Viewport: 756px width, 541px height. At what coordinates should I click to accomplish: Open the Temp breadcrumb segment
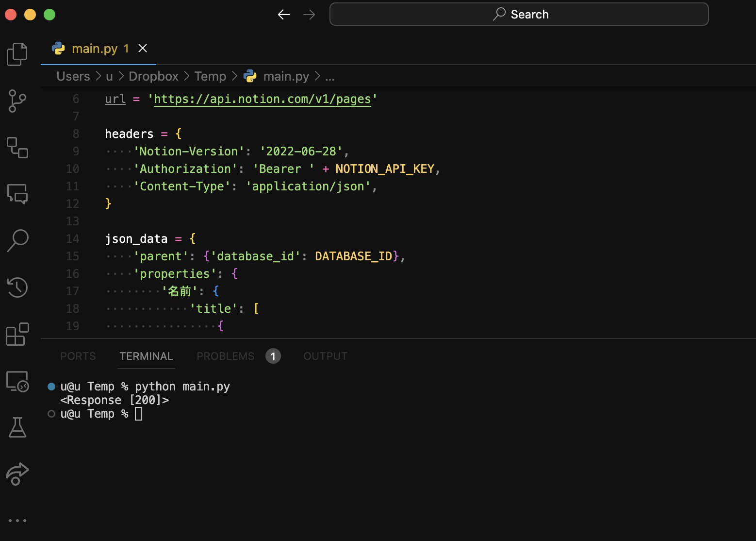[210, 76]
